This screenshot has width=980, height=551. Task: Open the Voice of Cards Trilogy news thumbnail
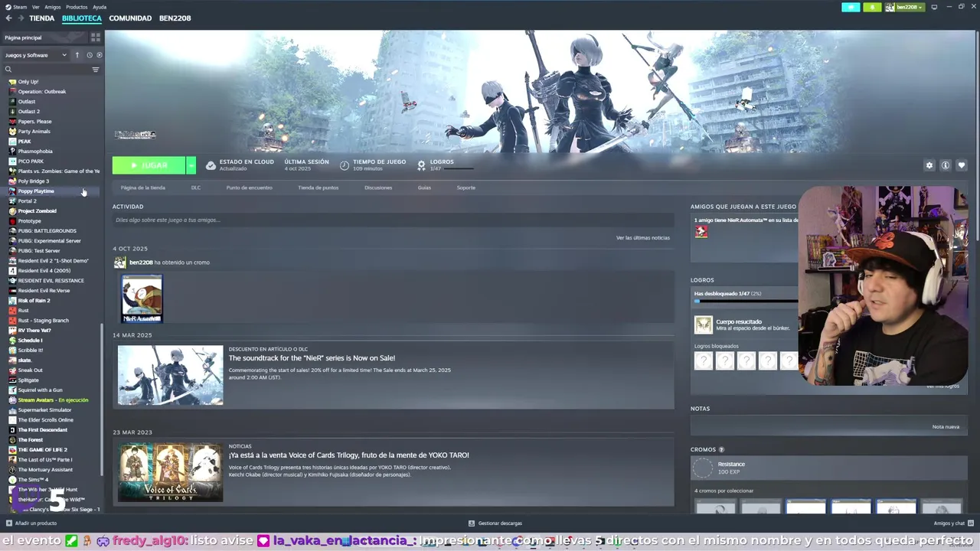(171, 472)
